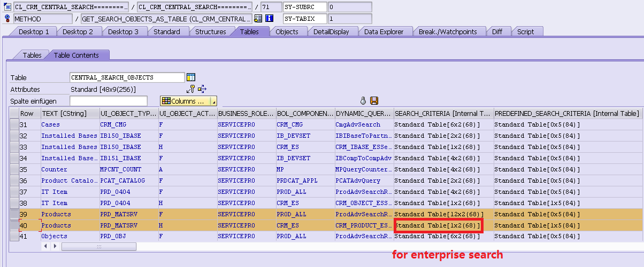Click the GET_SEARCH_OBJECTS_AS_TABLE method field
644x267 pixels.
166,19
